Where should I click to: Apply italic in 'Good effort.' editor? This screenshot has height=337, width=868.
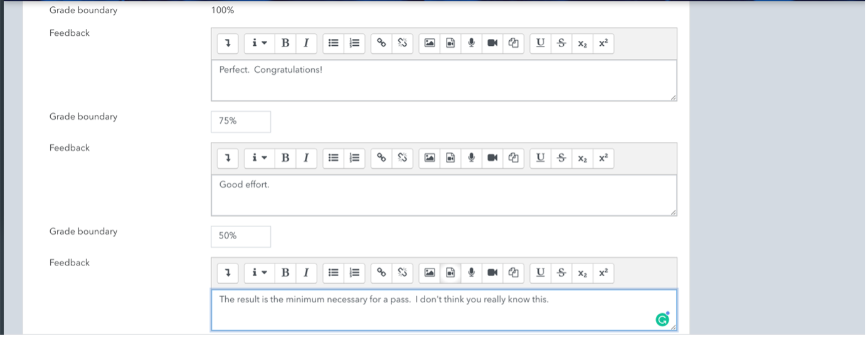tap(306, 158)
